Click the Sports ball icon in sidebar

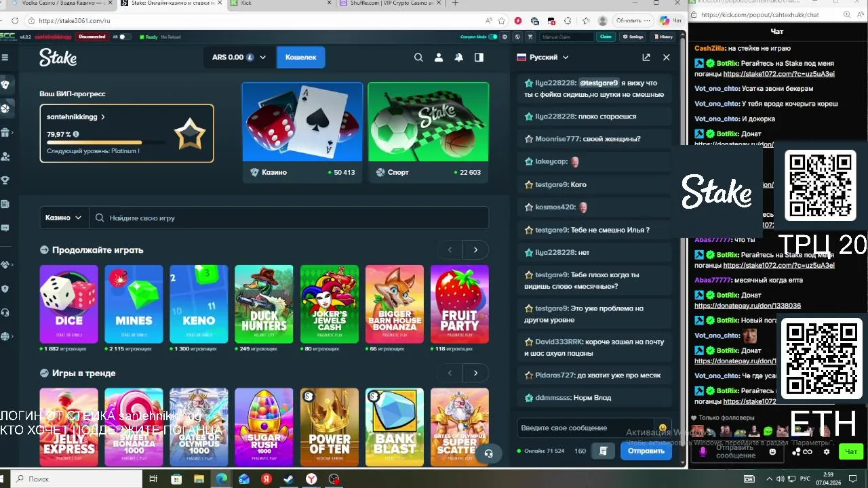point(5,108)
